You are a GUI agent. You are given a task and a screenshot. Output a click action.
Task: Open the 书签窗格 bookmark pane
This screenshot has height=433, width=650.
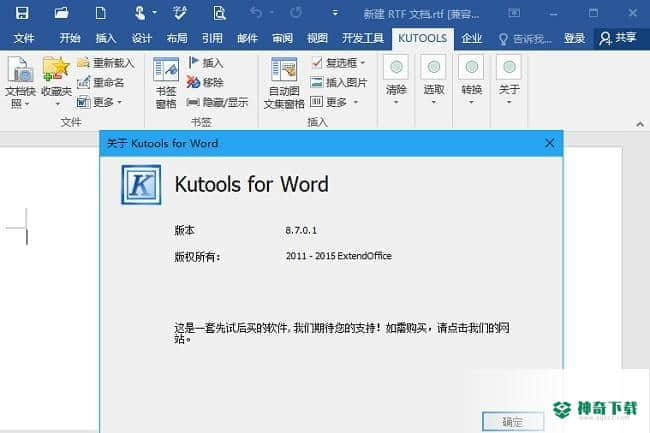[x=166, y=83]
